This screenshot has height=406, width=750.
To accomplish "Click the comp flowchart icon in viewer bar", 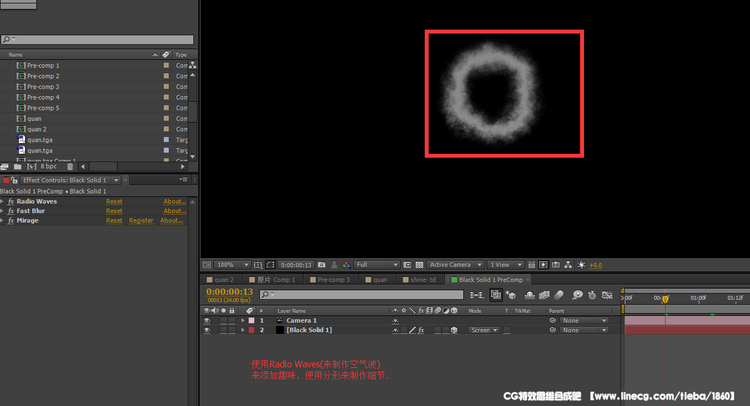I will 568,264.
